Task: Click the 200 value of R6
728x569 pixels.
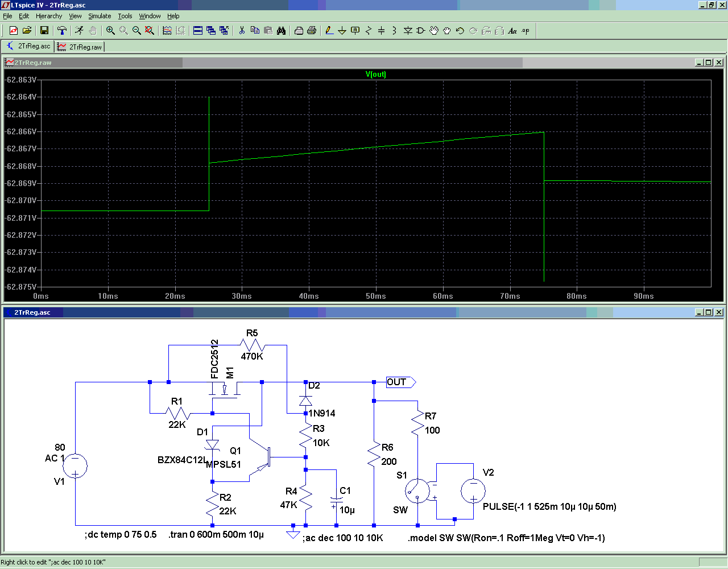Action: point(389,461)
